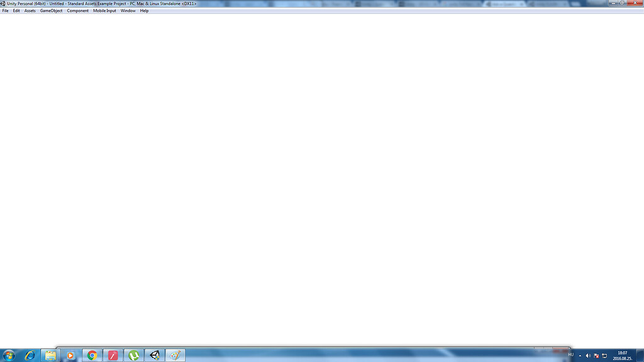Open the Component menu

(77, 10)
